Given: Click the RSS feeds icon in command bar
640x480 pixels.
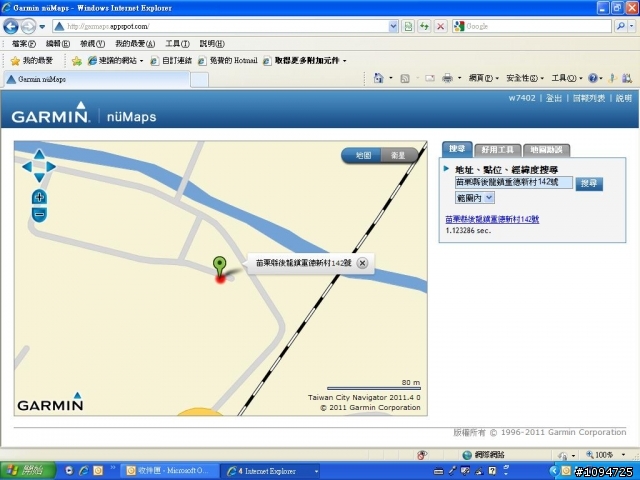Looking at the screenshot, I should tap(404, 78).
